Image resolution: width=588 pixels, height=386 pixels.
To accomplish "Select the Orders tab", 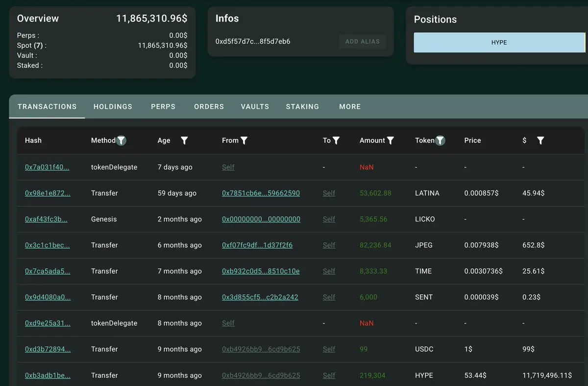I will pyautogui.click(x=209, y=106).
